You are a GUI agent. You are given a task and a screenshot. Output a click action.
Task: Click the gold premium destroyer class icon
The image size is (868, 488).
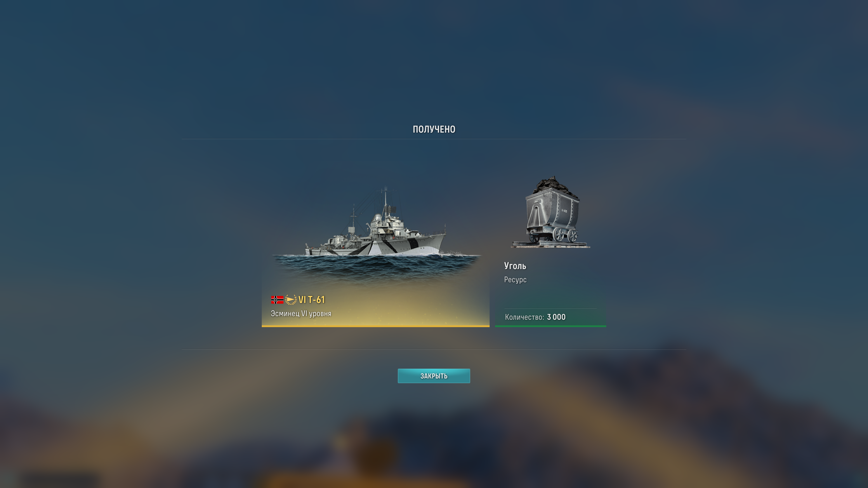click(291, 299)
